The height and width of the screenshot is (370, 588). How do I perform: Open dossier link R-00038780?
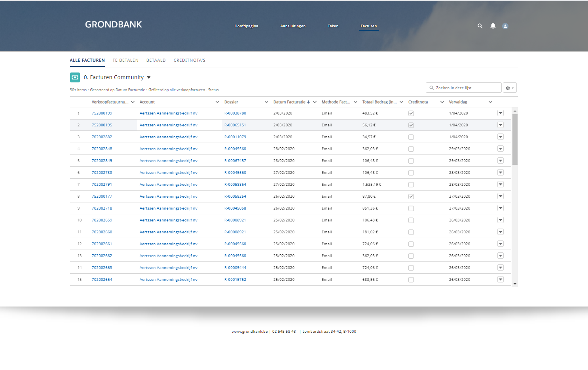[x=235, y=113]
